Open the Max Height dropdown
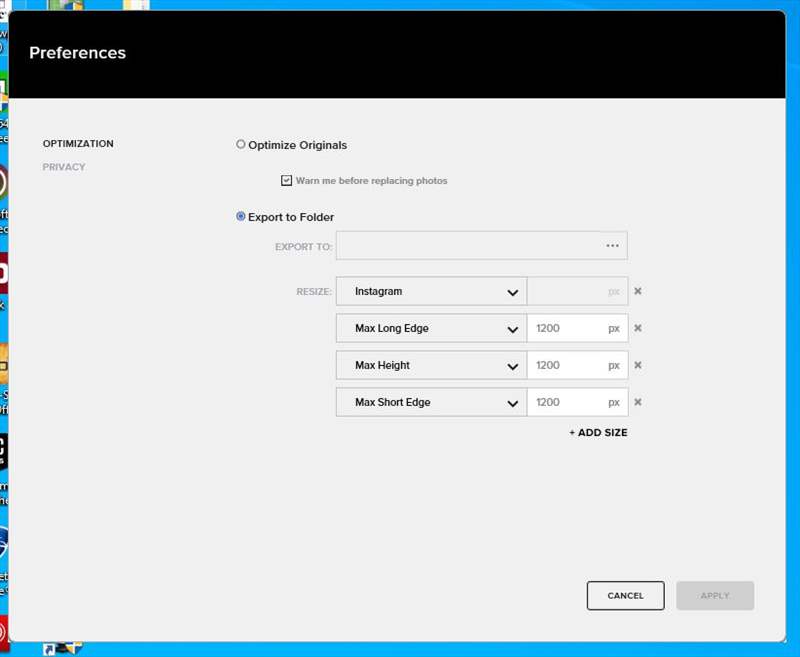Image resolution: width=800 pixels, height=657 pixels. pos(431,365)
